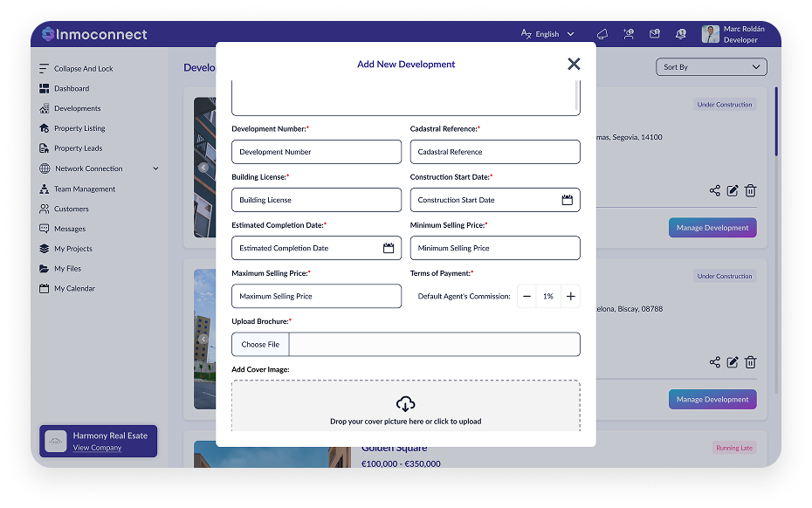Click the Construction Start Date field
Viewport: 812px width, 508px height.
click(x=495, y=200)
